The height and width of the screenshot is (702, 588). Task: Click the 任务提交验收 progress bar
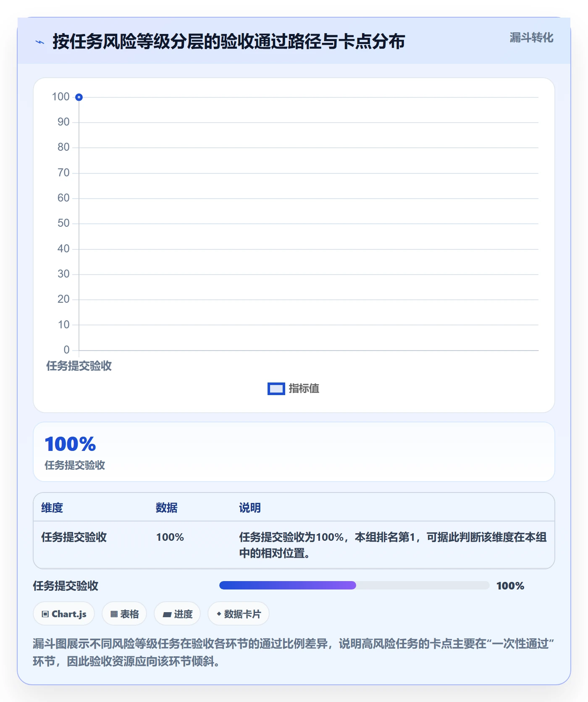(354, 585)
